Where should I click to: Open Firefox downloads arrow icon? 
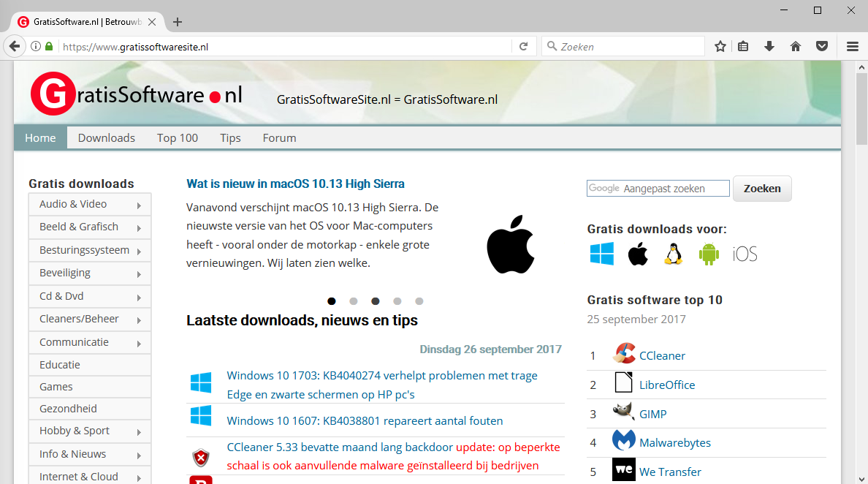(x=769, y=46)
